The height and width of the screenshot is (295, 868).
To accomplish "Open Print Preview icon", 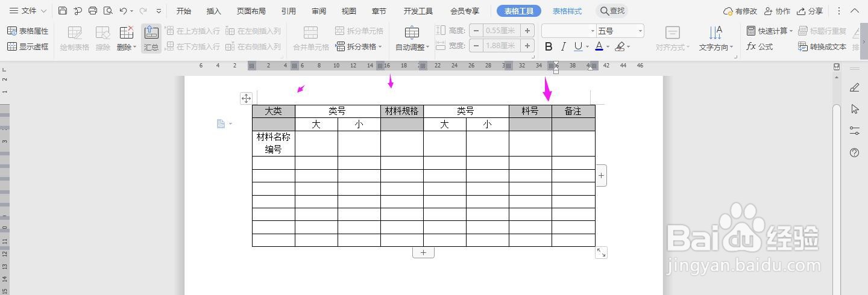I will click(x=108, y=11).
